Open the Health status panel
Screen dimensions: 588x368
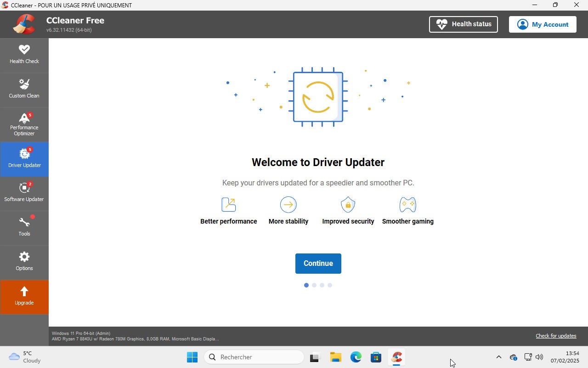(x=463, y=24)
